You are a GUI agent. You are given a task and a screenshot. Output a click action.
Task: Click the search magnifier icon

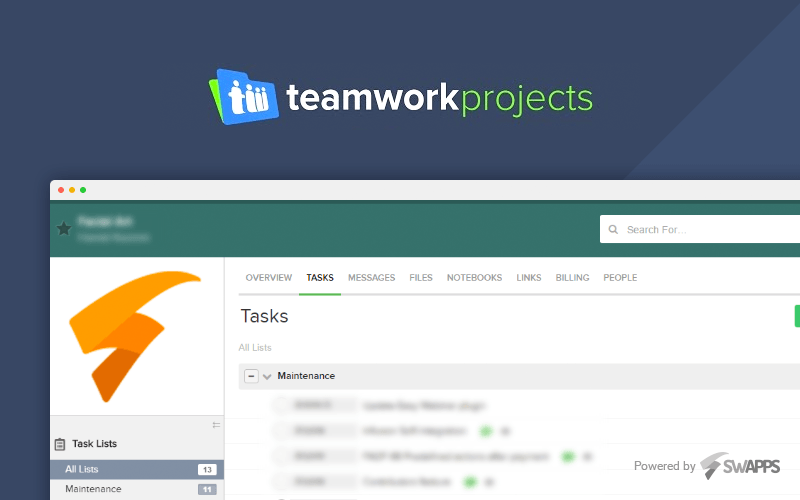(613, 230)
